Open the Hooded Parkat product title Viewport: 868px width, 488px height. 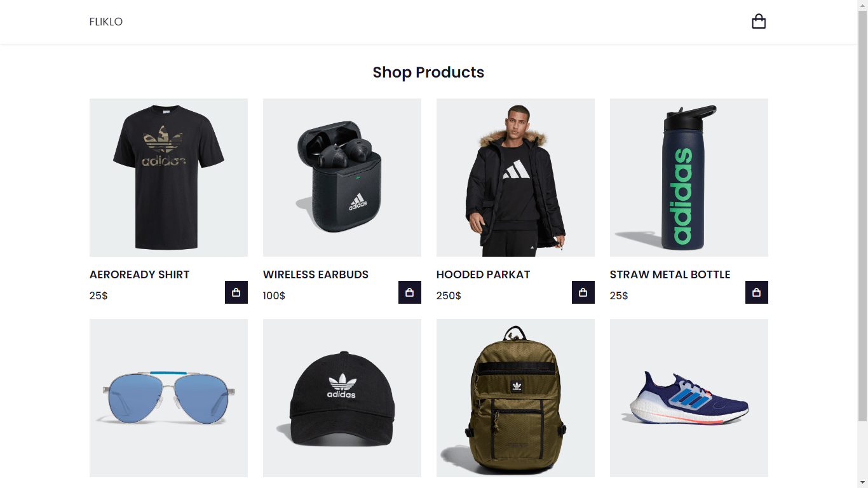pyautogui.click(x=483, y=274)
